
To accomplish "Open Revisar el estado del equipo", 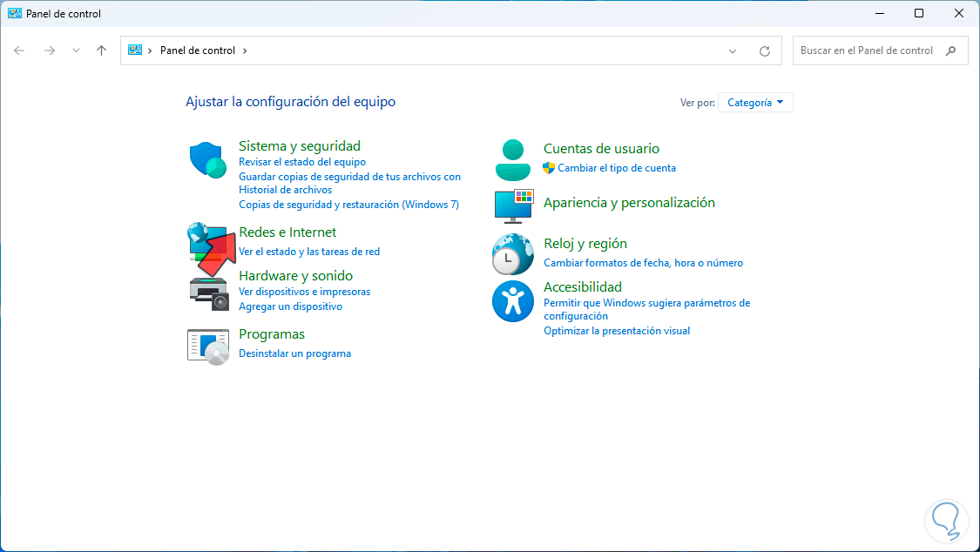I will (302, 162).
